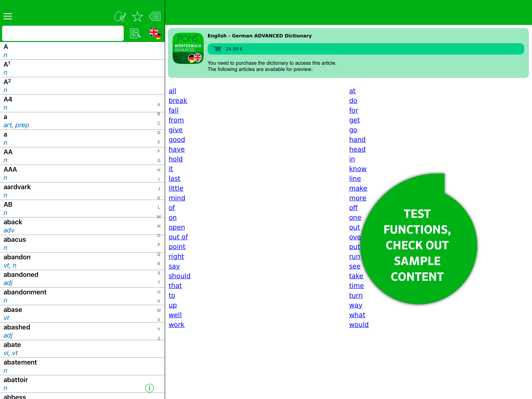532x399 pixels.
Task: Start a full-text search
Action: click(x=135, y=33)
